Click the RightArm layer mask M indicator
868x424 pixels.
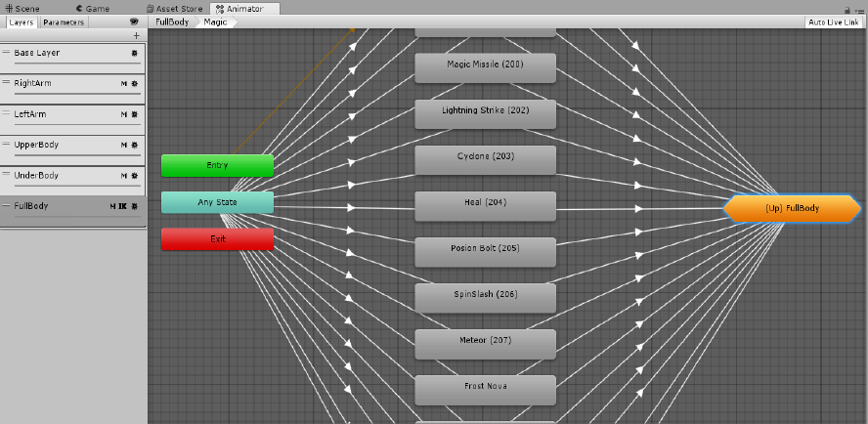(124, 84)
